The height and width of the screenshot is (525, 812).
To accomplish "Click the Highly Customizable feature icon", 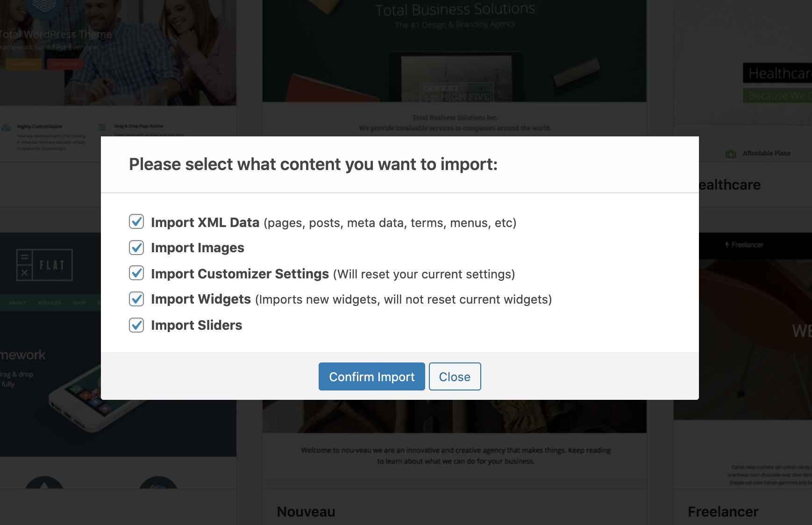I will tap(6, 127).
